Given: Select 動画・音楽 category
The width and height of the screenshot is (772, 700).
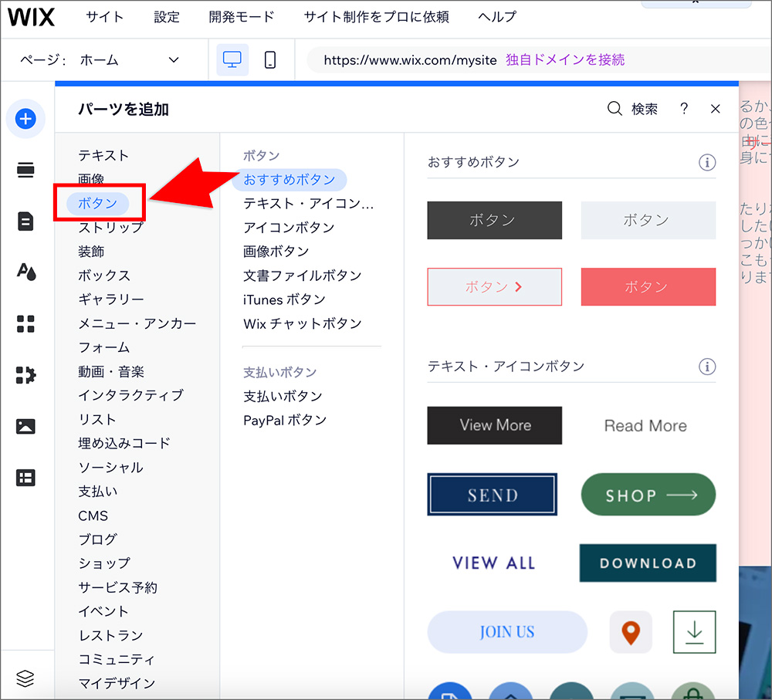Looking at the screenshot, I should (x=110, y=372).
